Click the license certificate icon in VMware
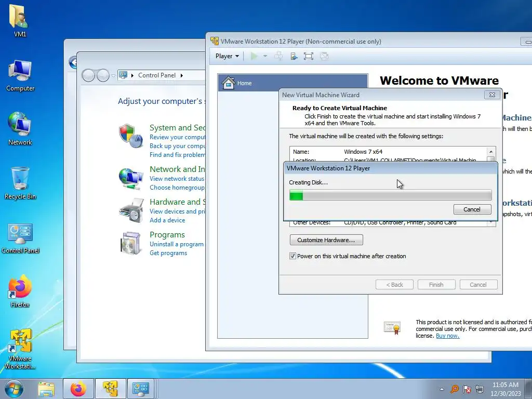The height and width of the screenshot is (399, 532). pyautogui.click(x=392, y=328)
